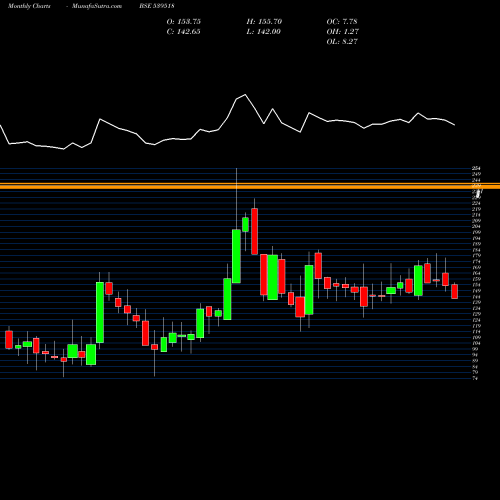Select the "OC: 7.78" readout

tap(342, 22)
